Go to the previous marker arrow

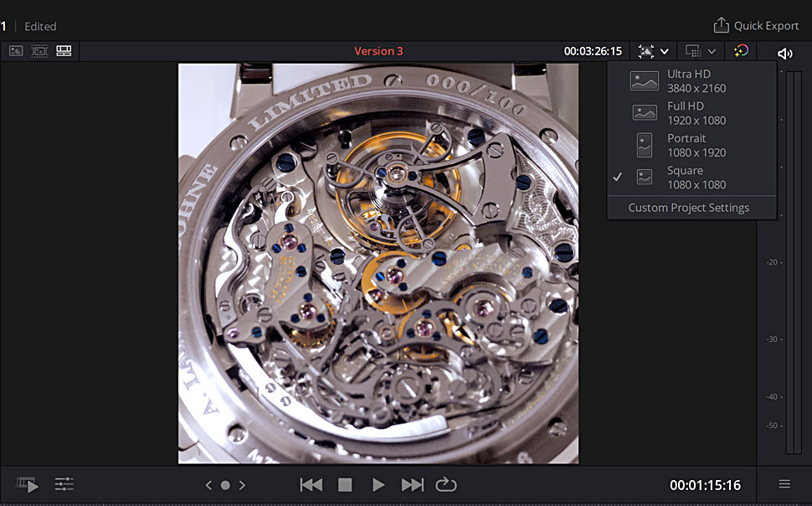coord(208,485)
